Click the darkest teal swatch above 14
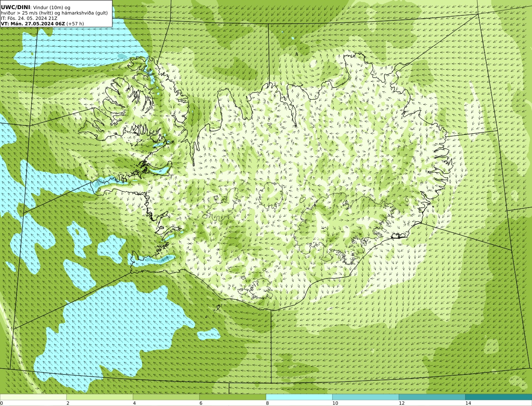The image size is (532, 406). [499, 397]
